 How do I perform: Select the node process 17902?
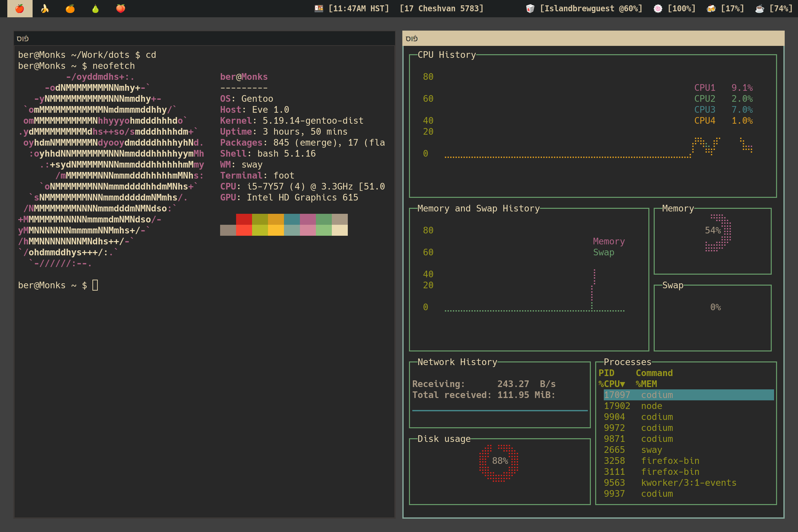[689, 406]
